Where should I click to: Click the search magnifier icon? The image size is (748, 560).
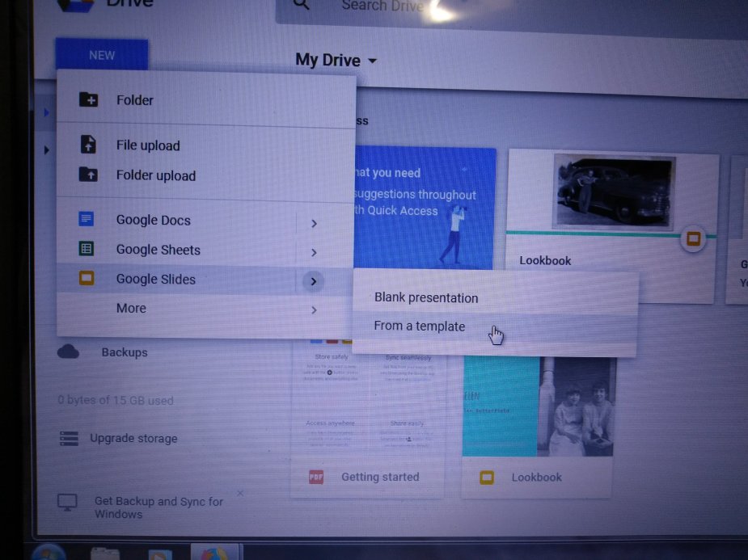302,6
